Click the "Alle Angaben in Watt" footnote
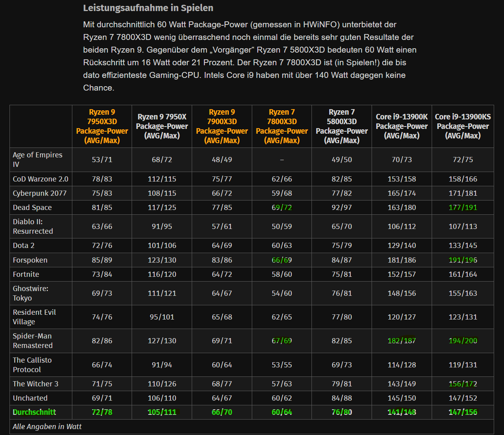This screenshot has height=435, width=504. pyautogui.click(x=47, y=426)
